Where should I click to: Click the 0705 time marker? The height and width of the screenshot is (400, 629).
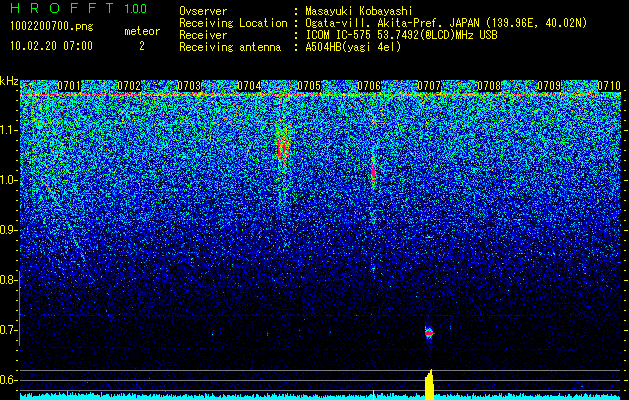[x=309, y=86]
